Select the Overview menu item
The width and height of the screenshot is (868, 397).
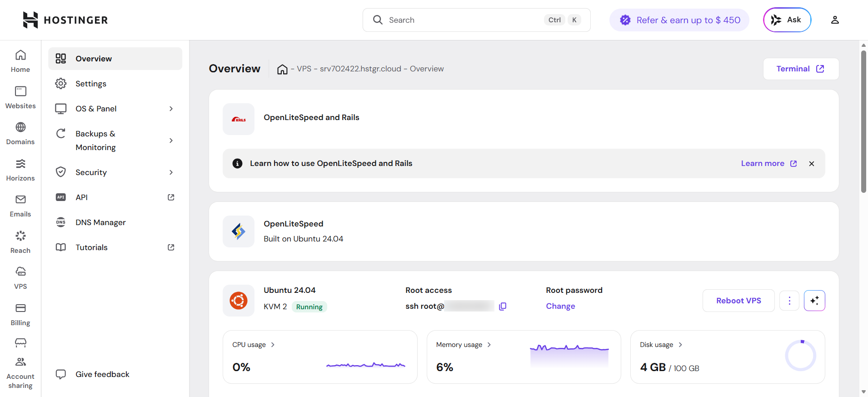tap(115, 59)
